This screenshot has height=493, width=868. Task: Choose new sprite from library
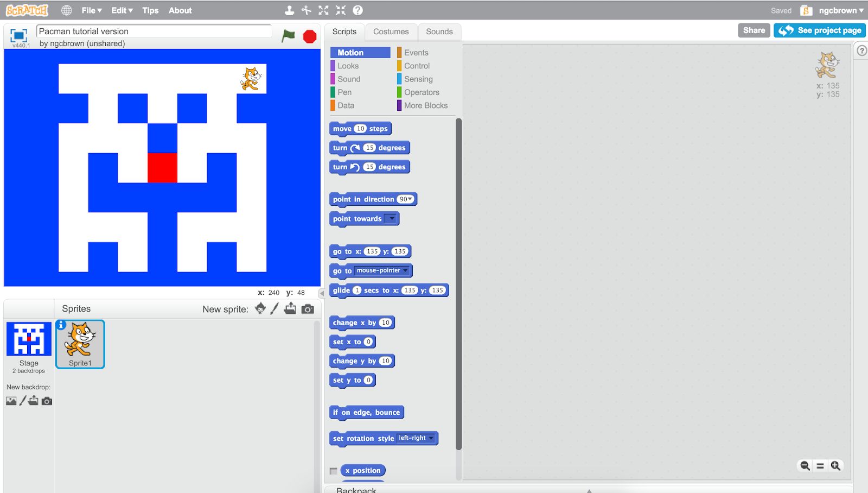pos(260,308)
